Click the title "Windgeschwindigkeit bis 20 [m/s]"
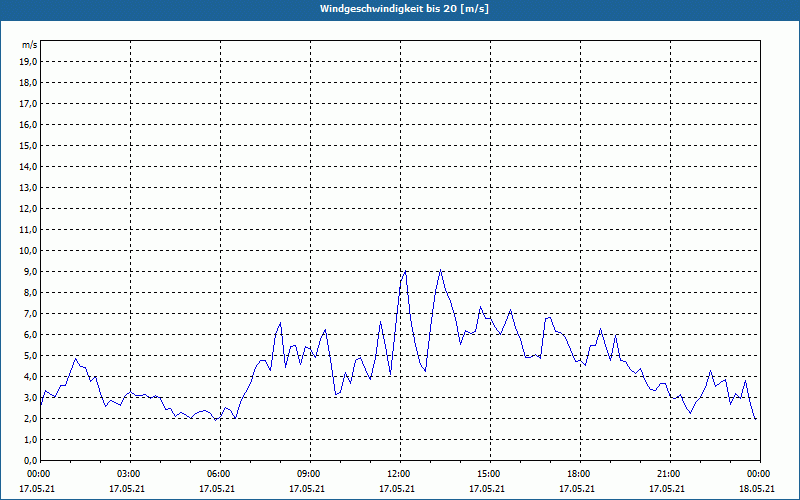This screenshot has width=800, height=500. [x=404, y=9]
